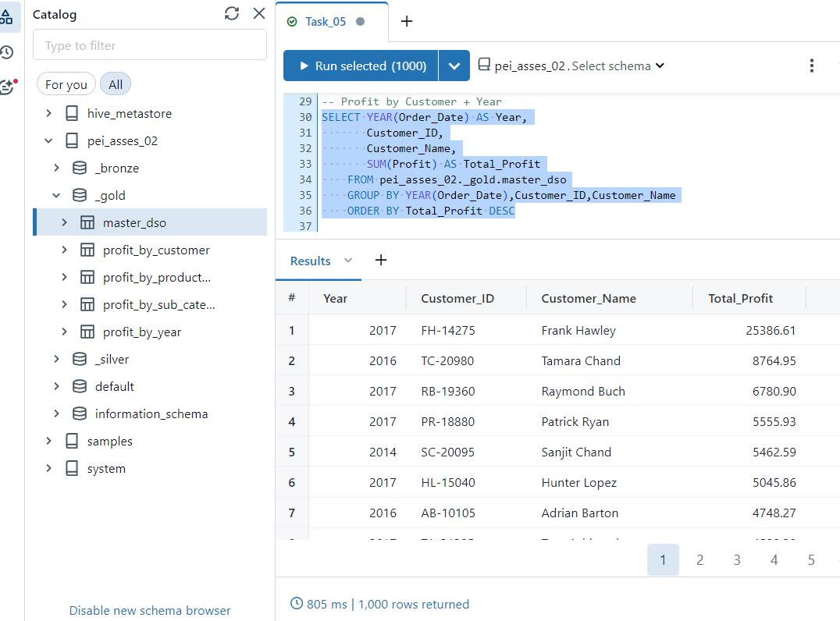This screenshot has width=840, height=621.
Task: Open the Select schema dropdown
Action: click(x=618, y=66)
